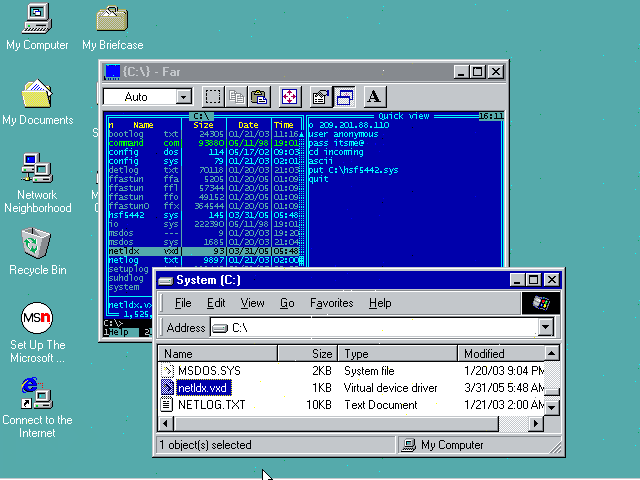
Task: Click the Windows logo throbber in Explorer
Action: 541,303
